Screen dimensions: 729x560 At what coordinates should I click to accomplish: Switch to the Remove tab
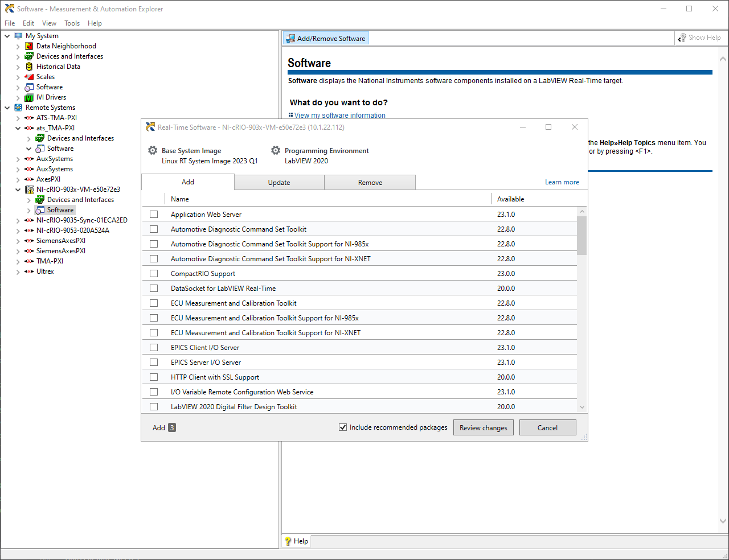[x=370, y=183]
